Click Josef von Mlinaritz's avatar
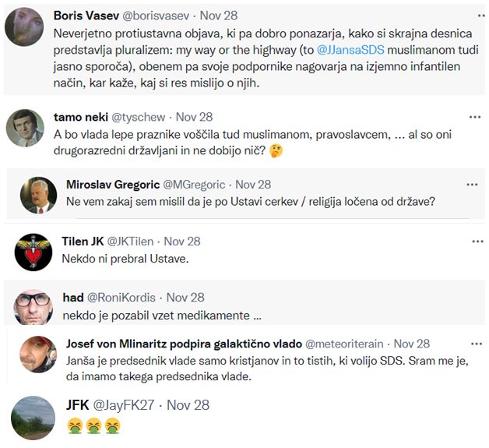Screen dimensions: 489x448 (x=37, y=358)
